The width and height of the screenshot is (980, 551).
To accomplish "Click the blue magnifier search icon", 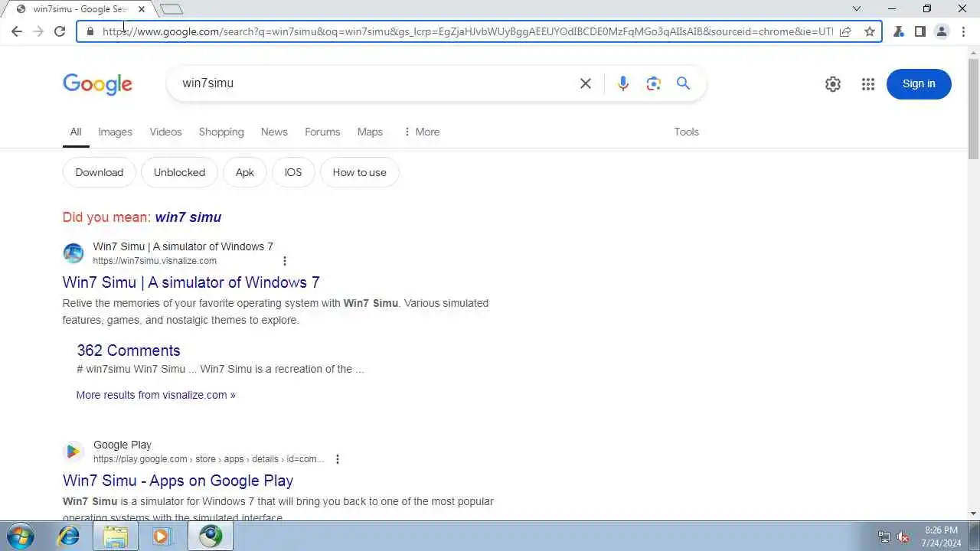I will pyautogui.click(x=684, y=83).
